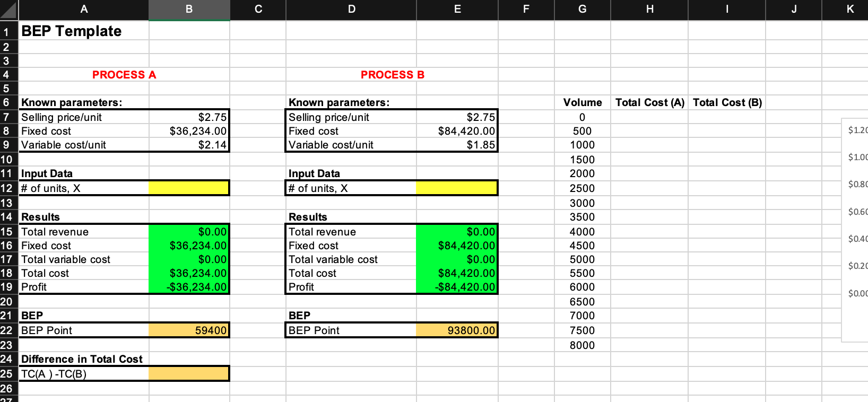
Task: Select Process B fixed cost $84,420.00 in row 8
Action: (457, 131)
